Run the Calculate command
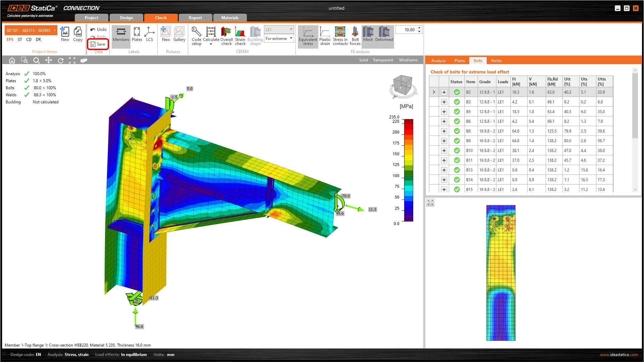Screen dimensions: 644x362 point(211,35)
